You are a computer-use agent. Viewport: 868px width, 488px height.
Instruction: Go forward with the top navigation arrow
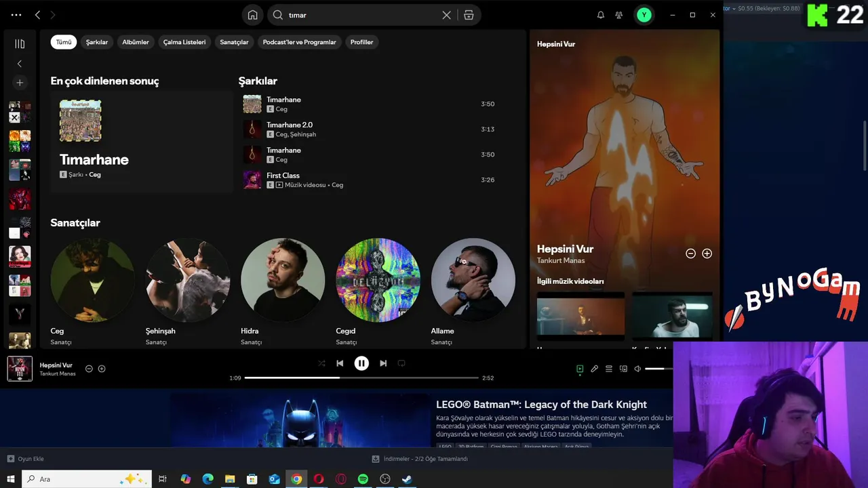coord(53,15)
